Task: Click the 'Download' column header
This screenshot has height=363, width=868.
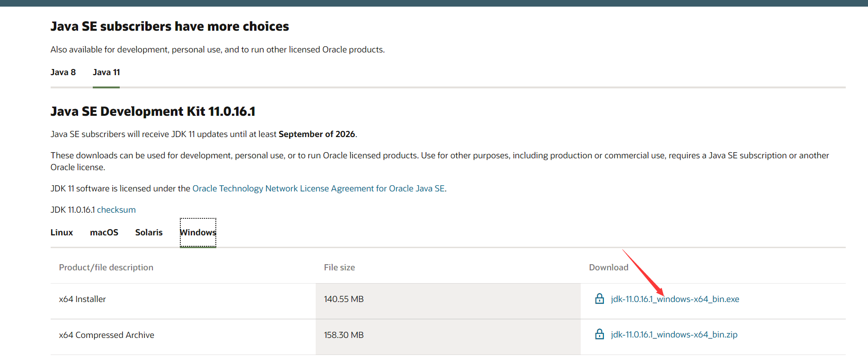Action: pyautogui.click(x=609, y=268)
